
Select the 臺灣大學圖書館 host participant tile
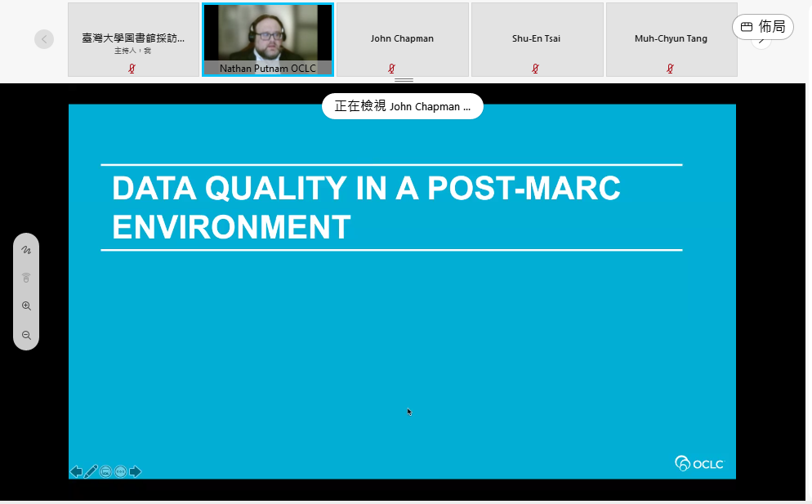click(x=133, y=39)
